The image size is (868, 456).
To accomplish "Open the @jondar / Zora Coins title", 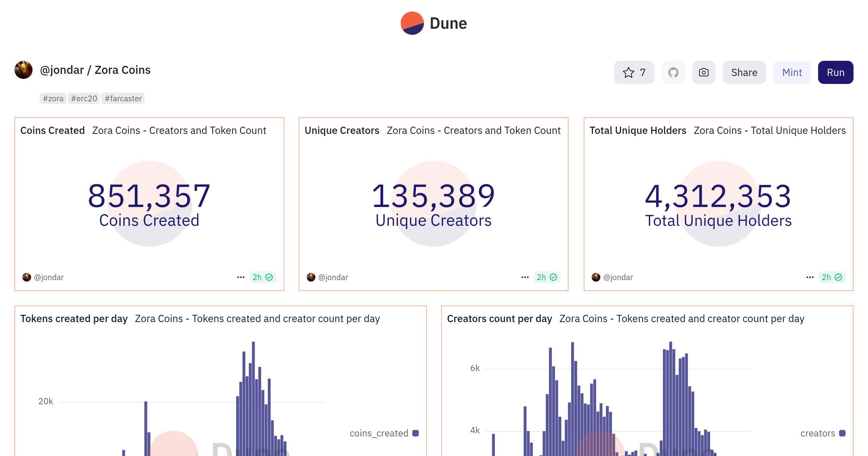I will [x=95, y=70].
